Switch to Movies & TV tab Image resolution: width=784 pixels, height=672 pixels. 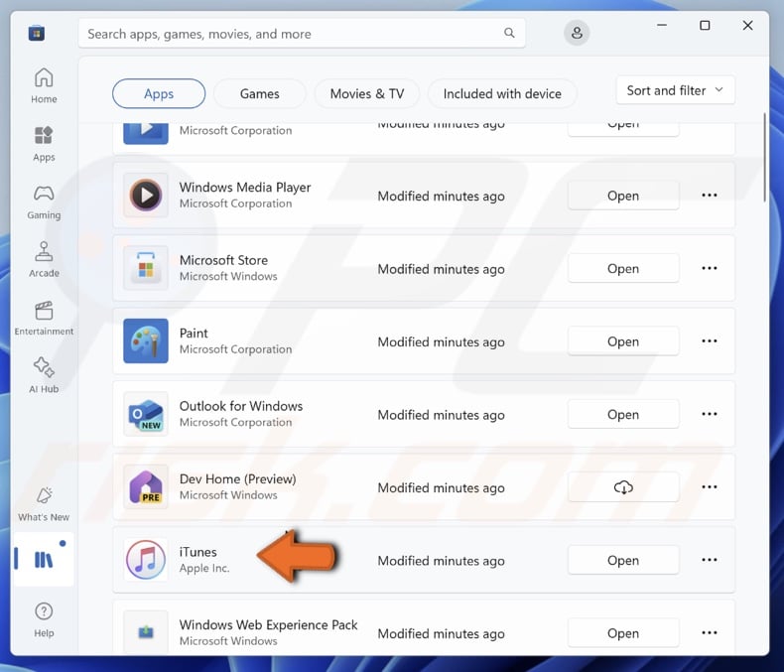click(x=366, y=93)
